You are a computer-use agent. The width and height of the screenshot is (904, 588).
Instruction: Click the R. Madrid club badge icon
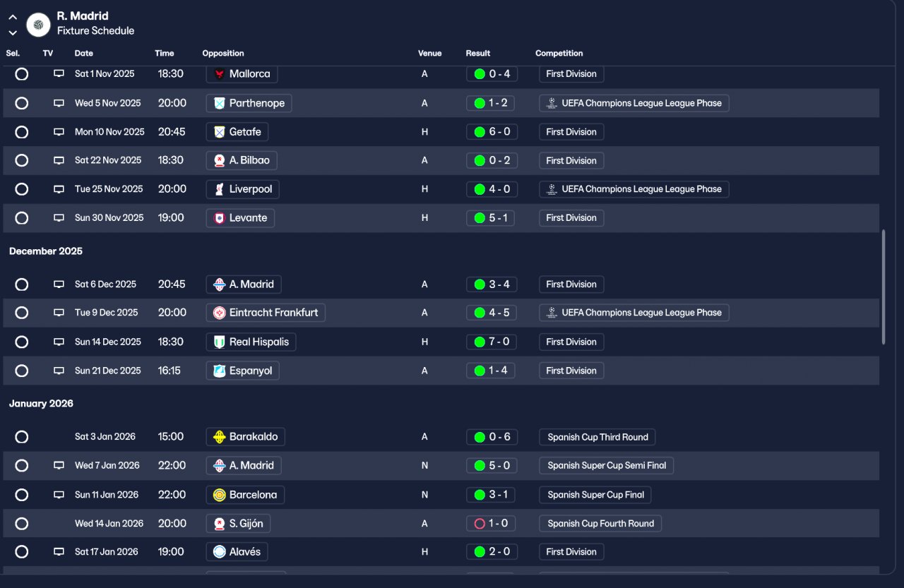coord(38,25)
